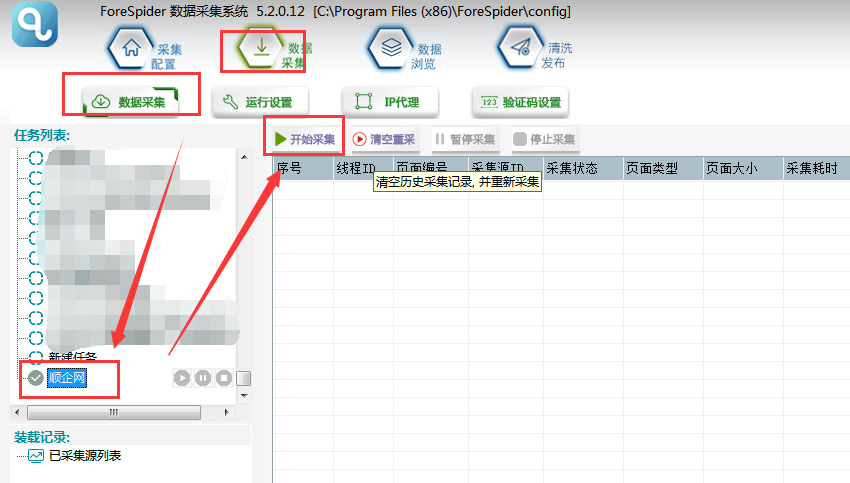Click the check status icon beside 顺企网
Viewport: 850px width, 483px height.
[36, 378]
